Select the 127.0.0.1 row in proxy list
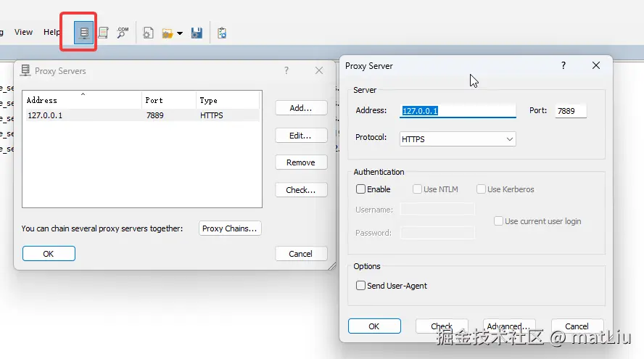This screenshot has height=359, width=644. [141, 115]
